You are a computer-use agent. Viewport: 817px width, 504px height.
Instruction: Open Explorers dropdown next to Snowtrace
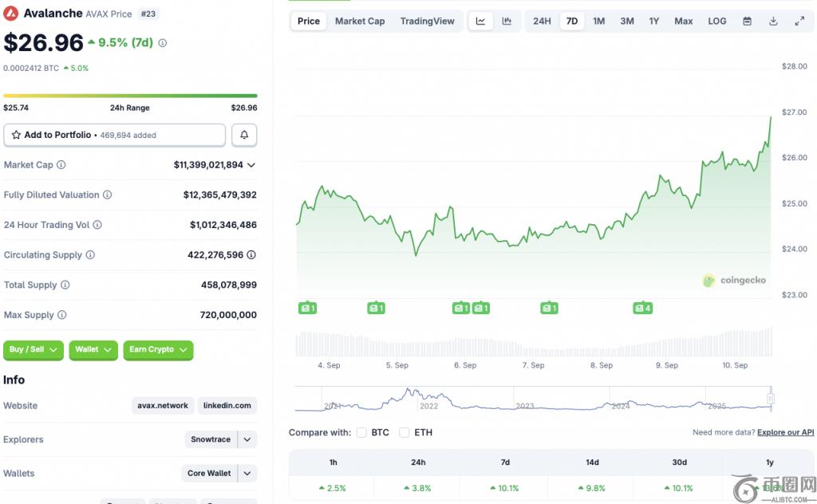[247, 439]
